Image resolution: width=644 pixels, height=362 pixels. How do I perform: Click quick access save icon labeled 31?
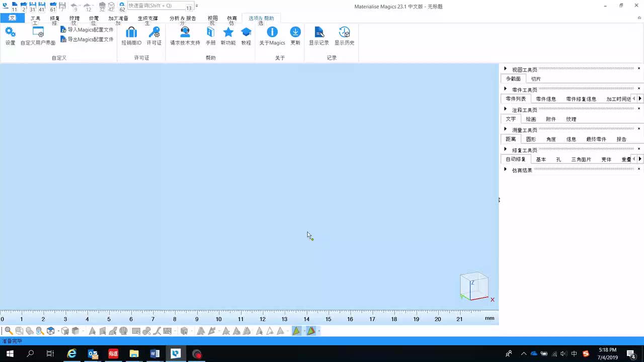pyautogui.click(x=33, y=7)
